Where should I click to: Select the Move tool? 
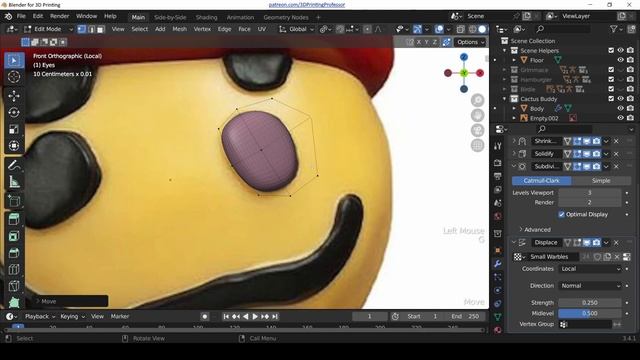point(14,96)
